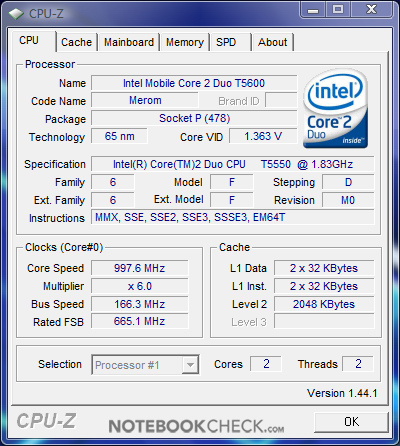
Task: Click the Rated FSB value '665.1 MHz'
Action: [140, 321]
